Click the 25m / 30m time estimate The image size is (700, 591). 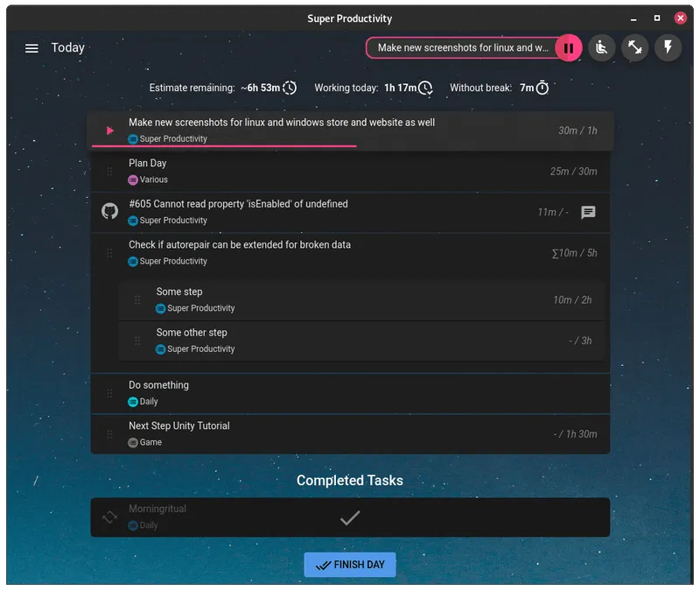click(574, 172)
